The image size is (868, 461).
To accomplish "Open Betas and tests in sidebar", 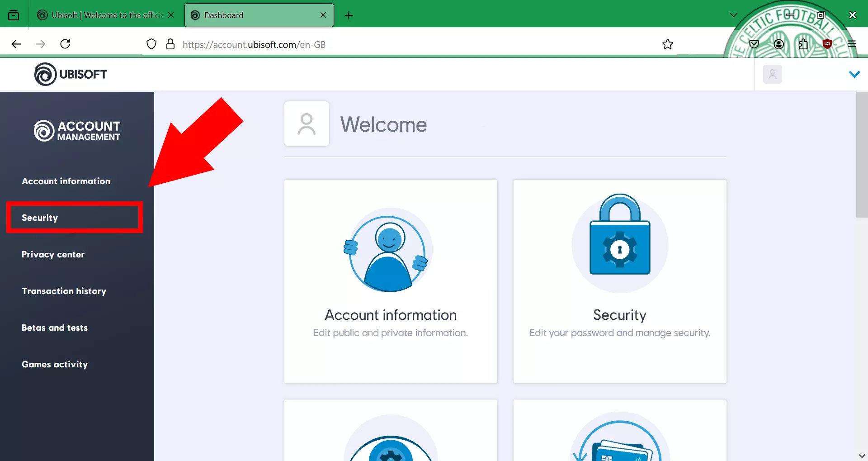I will coord(55,328).
